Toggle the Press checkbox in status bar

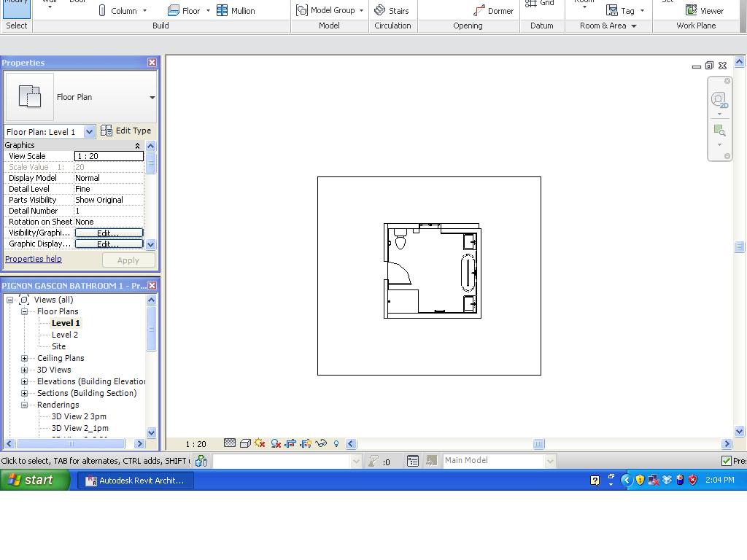pos(727,461)
